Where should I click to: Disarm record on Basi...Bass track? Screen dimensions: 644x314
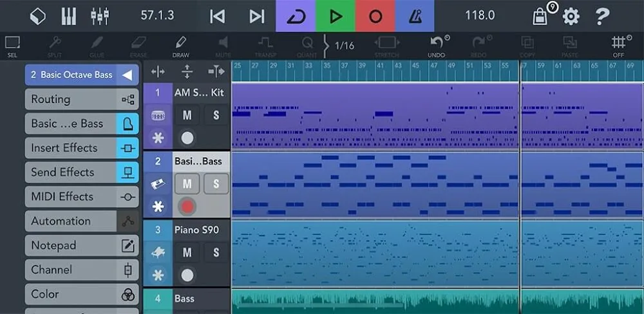(187, 207)
